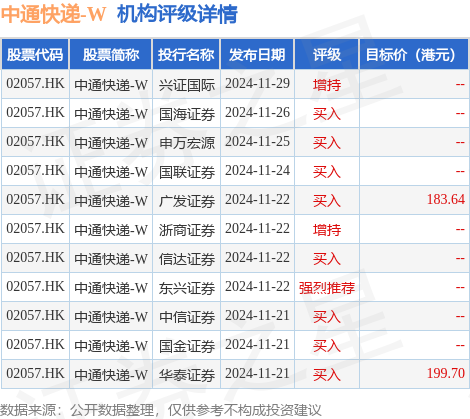470x419 pixels.
Task: Select the 申万宏源 cell
Action: click(x=187, y=143)
